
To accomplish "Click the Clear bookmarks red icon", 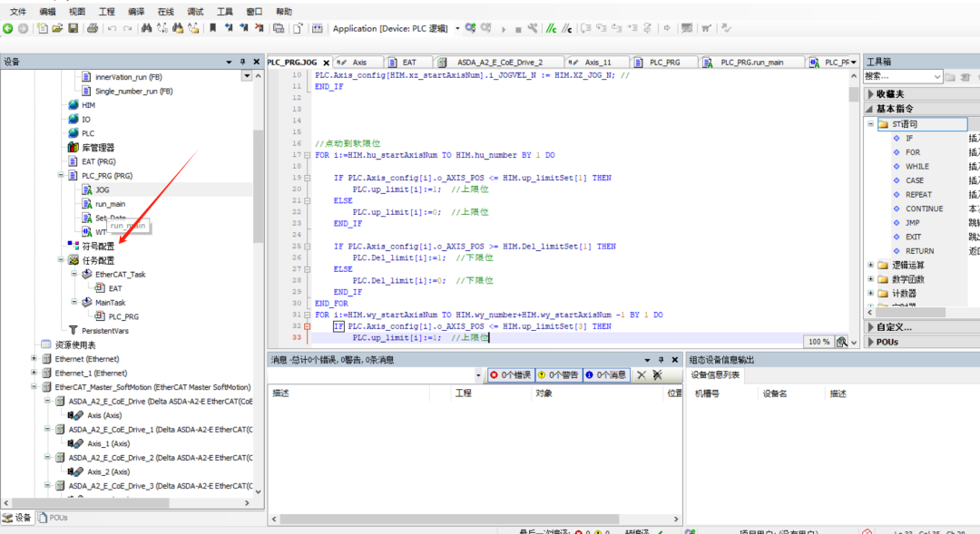I will (x=259, y=28).
